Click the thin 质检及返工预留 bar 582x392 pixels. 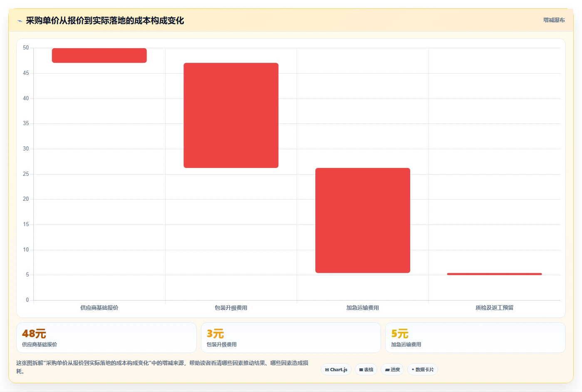point(494,274)
